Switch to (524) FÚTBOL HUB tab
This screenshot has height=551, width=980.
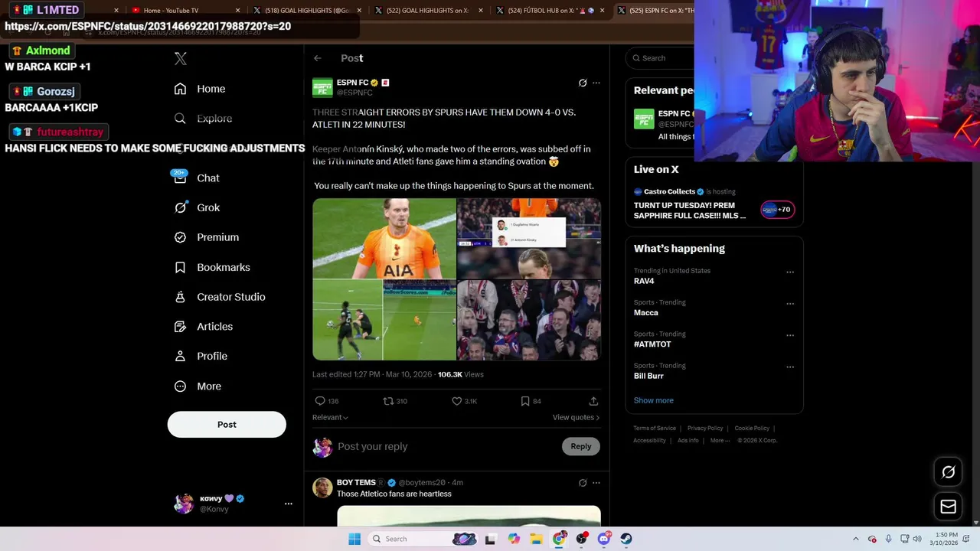[x=549, y=11]
